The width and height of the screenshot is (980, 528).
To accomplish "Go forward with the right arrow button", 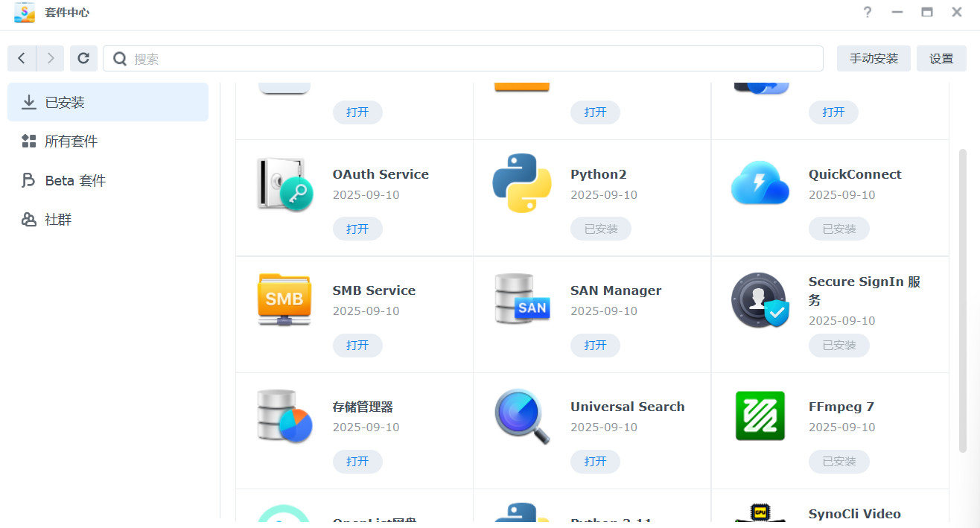I will (50, 58).
